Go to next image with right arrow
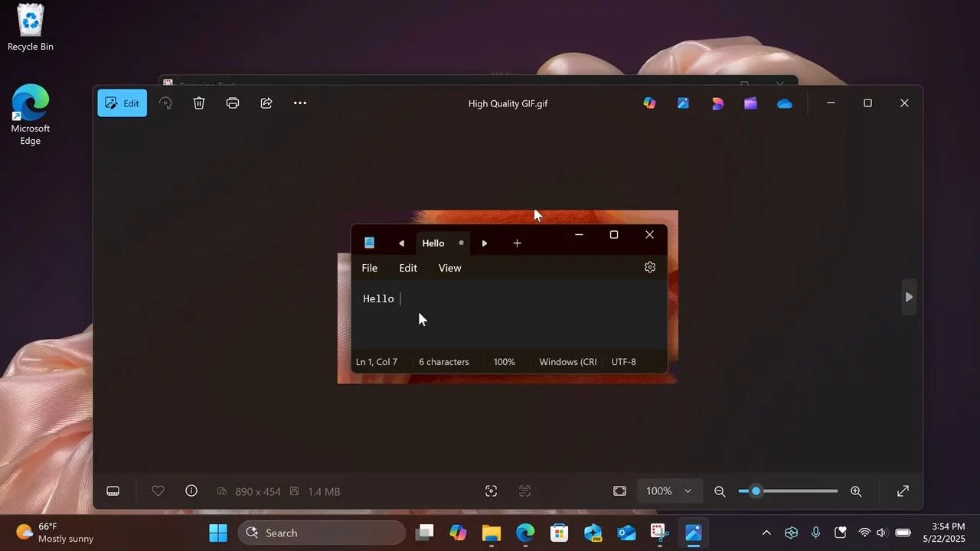980x551 pixels. (x=909, y=297)
